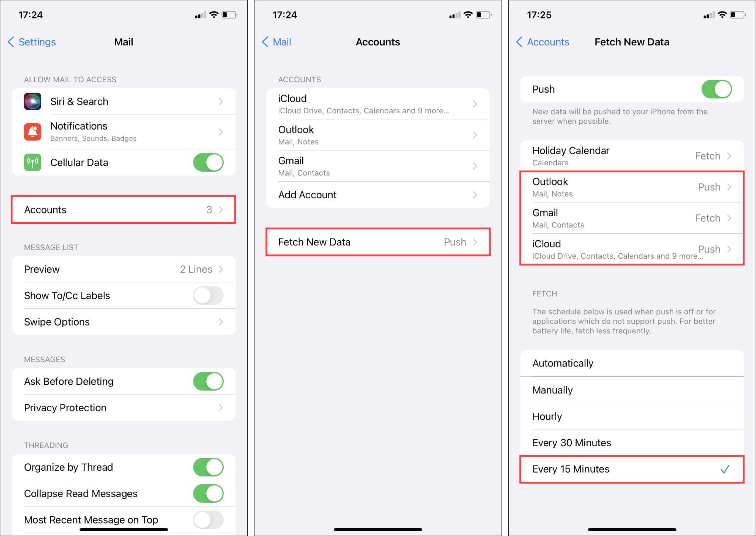Expand the iCloud fetch method chevron

point(729,249)
